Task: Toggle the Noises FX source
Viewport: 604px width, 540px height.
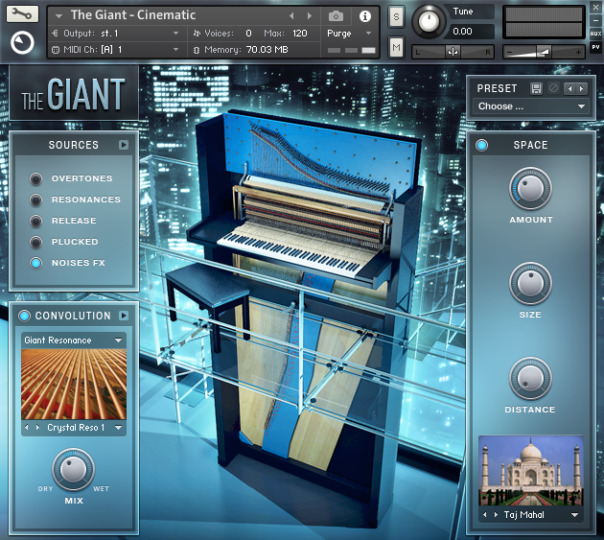Action: [37, 263]
